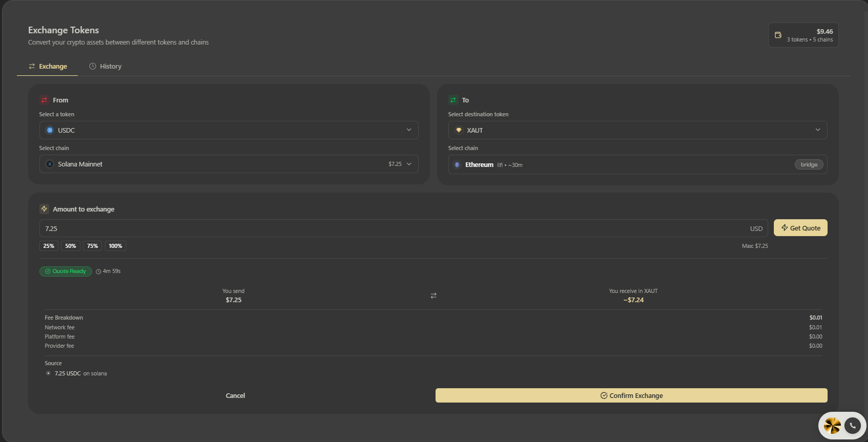Image resolution: width=868 pixels, height=442 pixels.
Task: Click the Ethereum chain icon
Action: tap(457, 164)
